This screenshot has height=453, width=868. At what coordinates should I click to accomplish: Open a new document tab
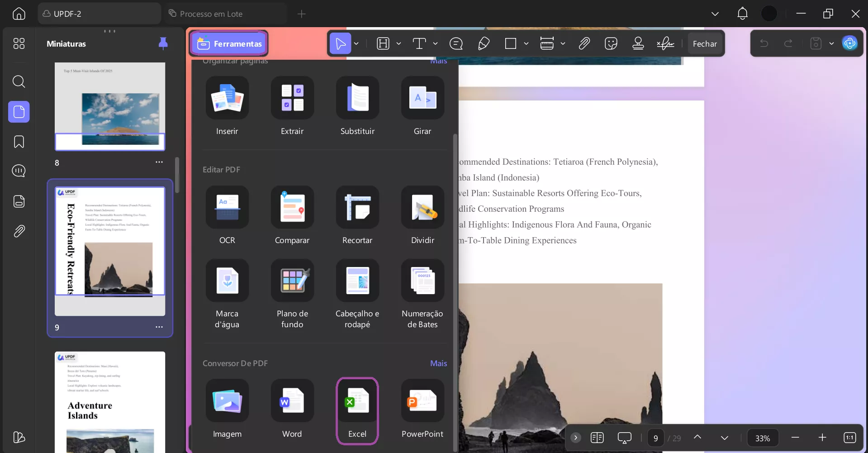(x=301, y=14)
